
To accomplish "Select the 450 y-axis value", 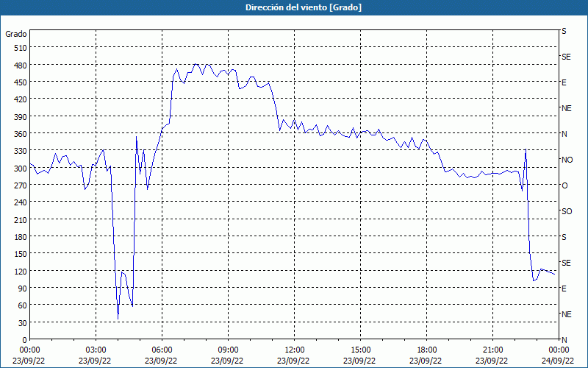I will (x=21, y=82).
